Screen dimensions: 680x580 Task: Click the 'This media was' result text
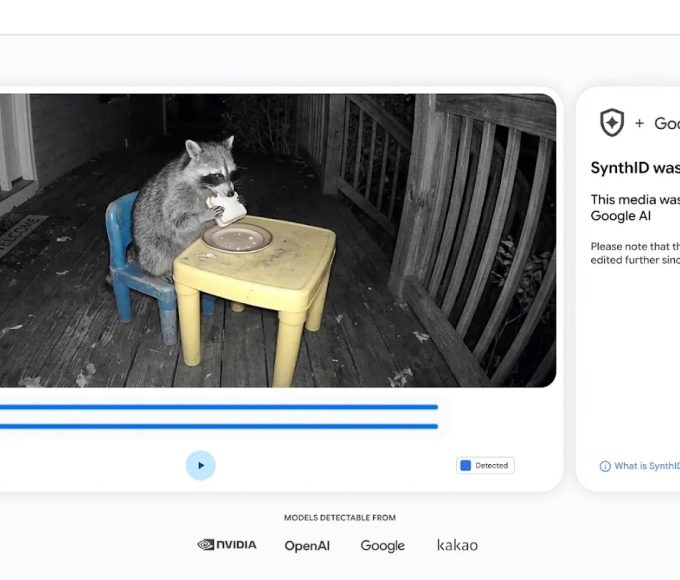click(635, 200)
